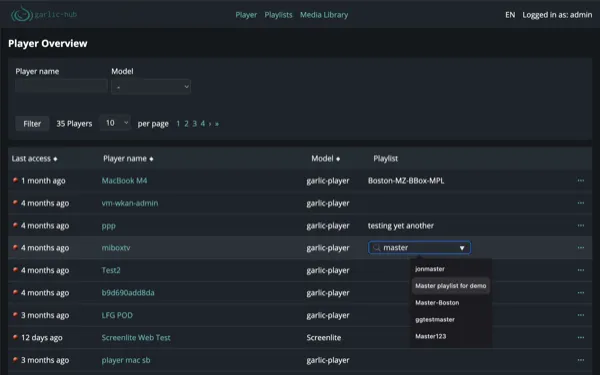The image size is (600, 375).
Task: Open LFG POD player link
Action: tap(117, 315)
